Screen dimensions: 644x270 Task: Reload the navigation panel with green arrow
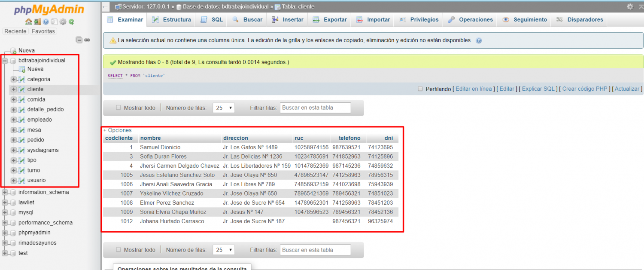[71, 22]
